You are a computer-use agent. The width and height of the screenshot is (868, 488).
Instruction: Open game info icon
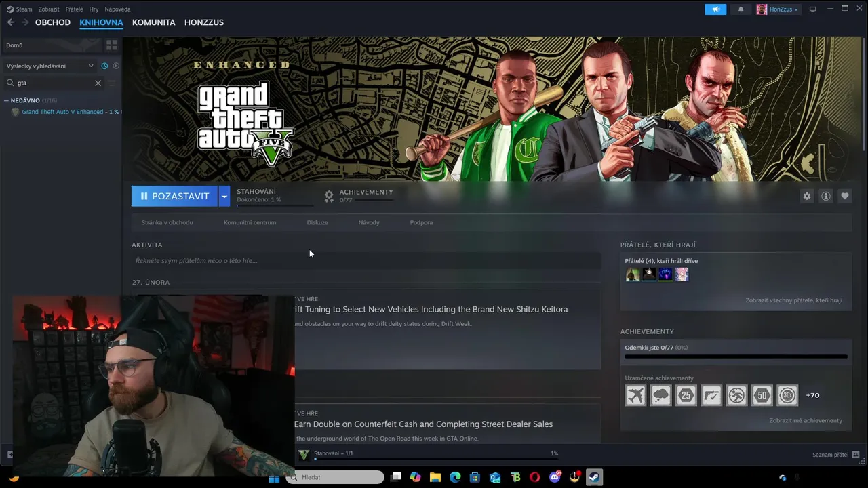coord(826,196)
